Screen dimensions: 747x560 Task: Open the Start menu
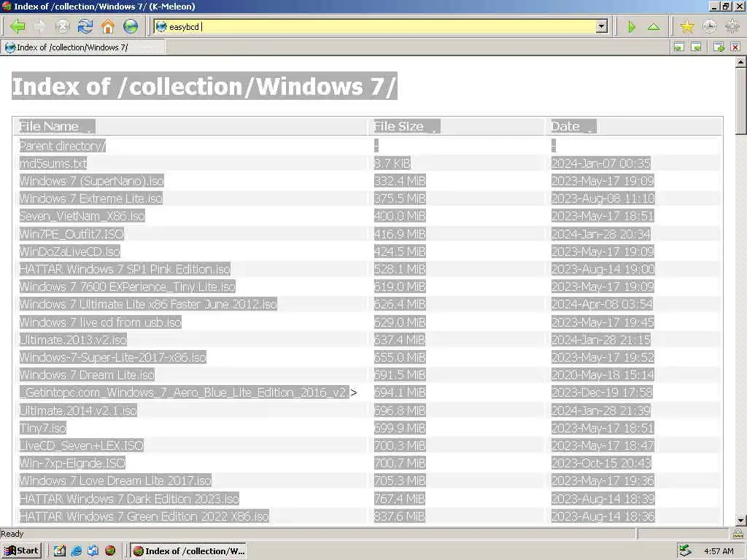coord(21,551)
